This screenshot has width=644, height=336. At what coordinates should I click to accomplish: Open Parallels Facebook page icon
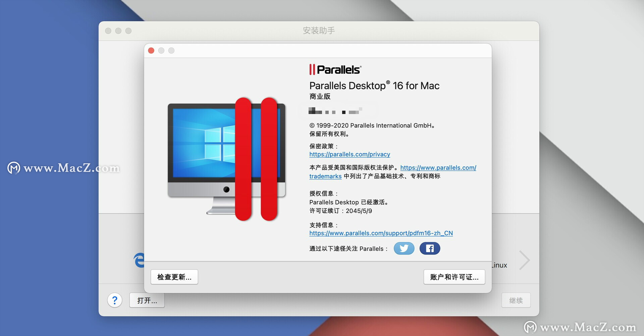tap(430, 248)
